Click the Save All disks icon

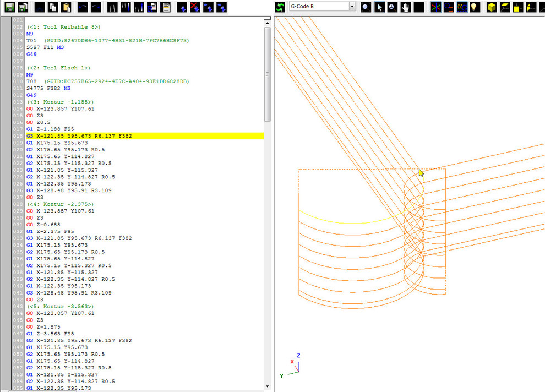tap(23, 7)
